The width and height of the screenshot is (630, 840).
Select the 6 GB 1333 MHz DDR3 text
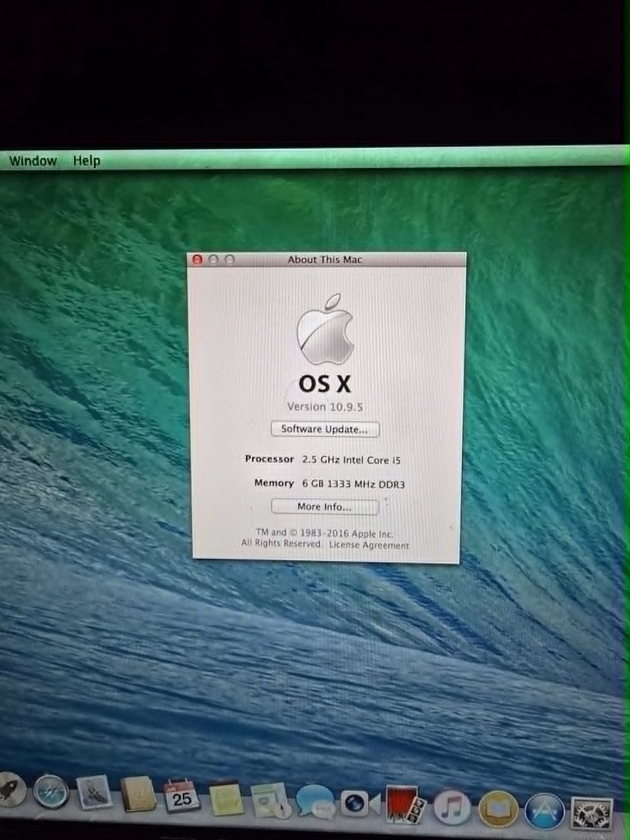point(353,484)
